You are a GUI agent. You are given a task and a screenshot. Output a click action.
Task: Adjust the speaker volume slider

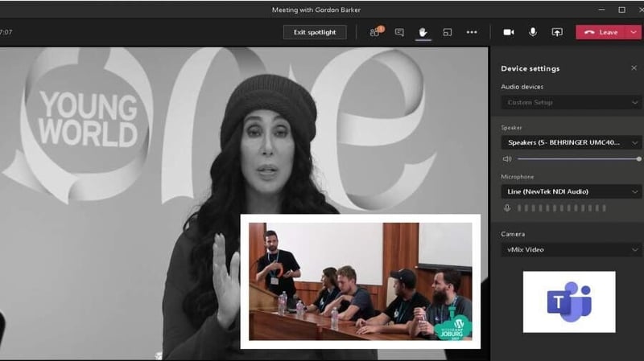(578, 158)
